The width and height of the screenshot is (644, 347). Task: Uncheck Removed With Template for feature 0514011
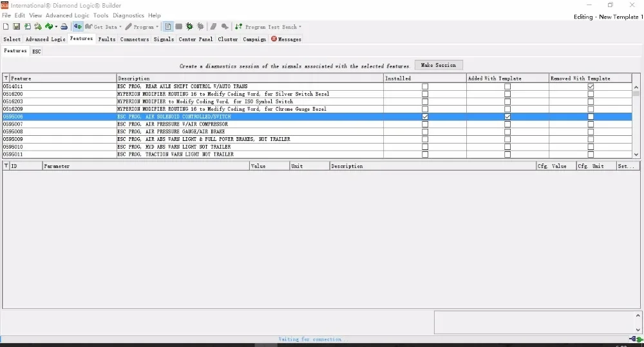click(591, 86)
